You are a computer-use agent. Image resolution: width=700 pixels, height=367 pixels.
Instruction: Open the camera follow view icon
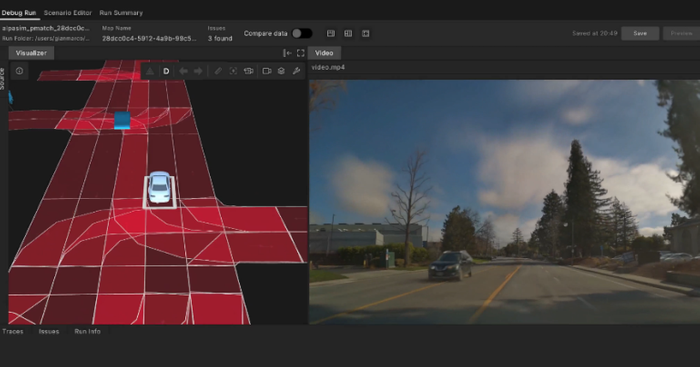249,71
